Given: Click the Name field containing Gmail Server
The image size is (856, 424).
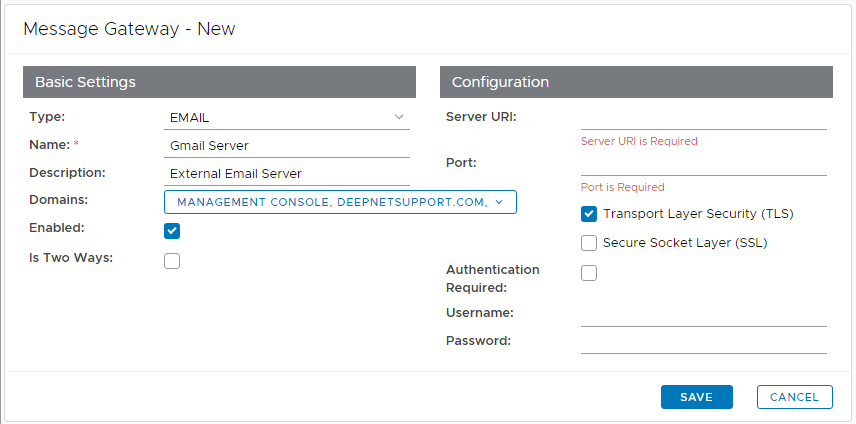Looking at the screenshot, I should 286,145.
